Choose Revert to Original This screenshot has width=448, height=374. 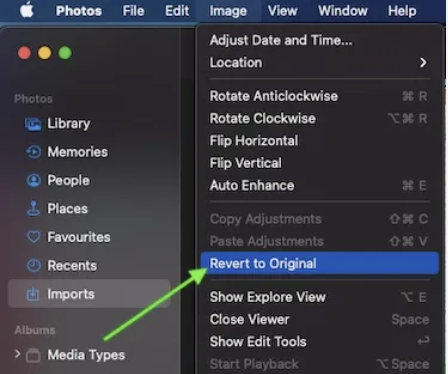pyautogui.click(x=319, y=263)
